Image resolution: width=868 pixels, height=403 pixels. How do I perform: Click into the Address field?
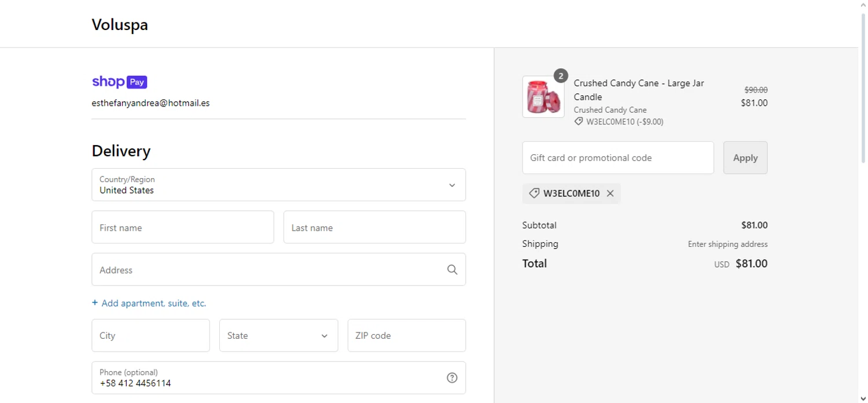coord(278,269)
